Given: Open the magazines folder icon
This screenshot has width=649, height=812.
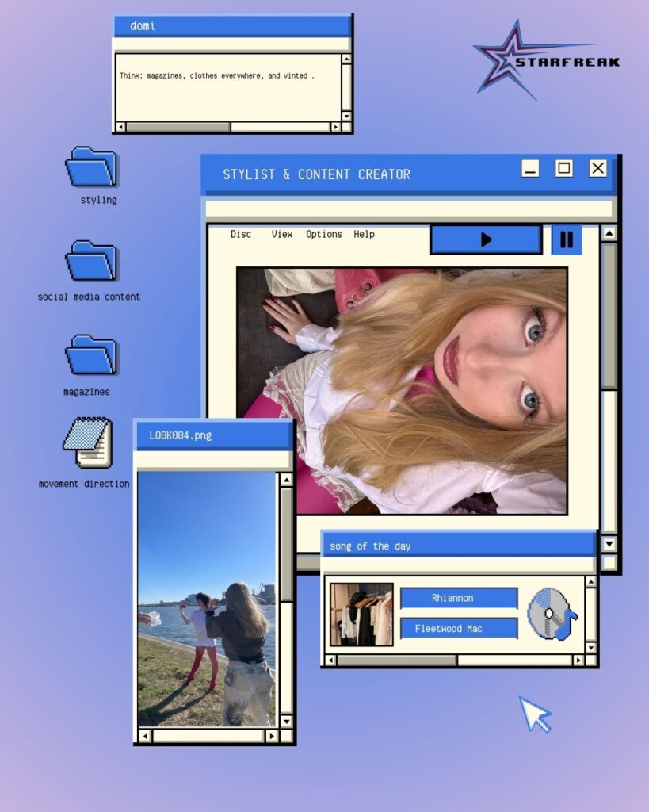Looking at the screenshot, I should [91, 355].
